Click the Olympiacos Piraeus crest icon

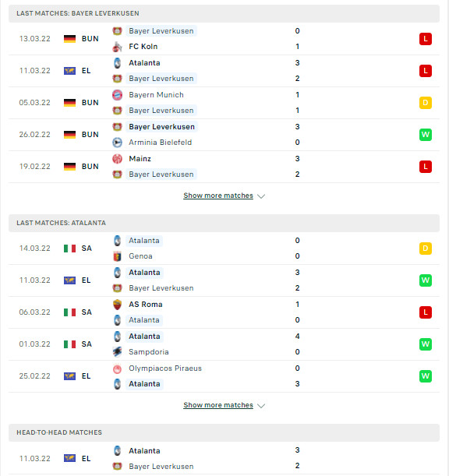click(x=117, y=368)
